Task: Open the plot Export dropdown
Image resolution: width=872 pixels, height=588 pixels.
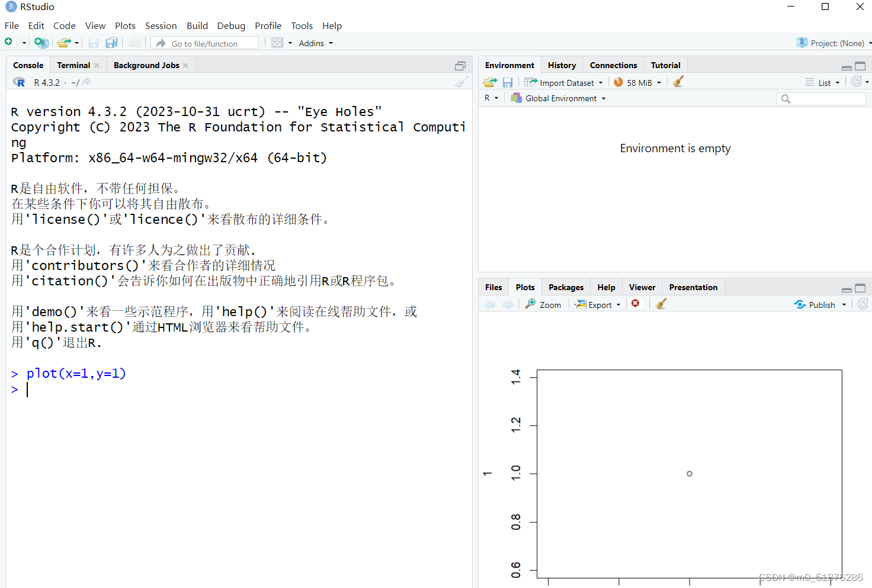Action: pyautogui.click(x=597, y=304)
